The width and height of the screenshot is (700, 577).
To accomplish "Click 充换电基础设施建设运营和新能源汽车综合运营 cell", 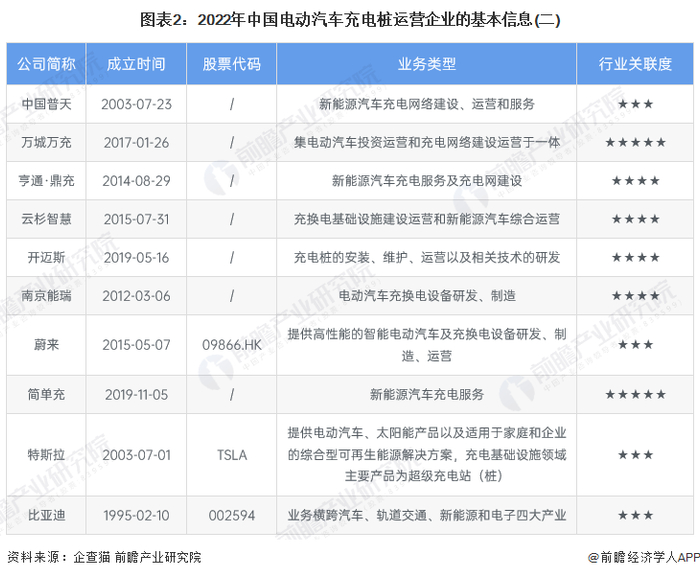I will (426, 219).
